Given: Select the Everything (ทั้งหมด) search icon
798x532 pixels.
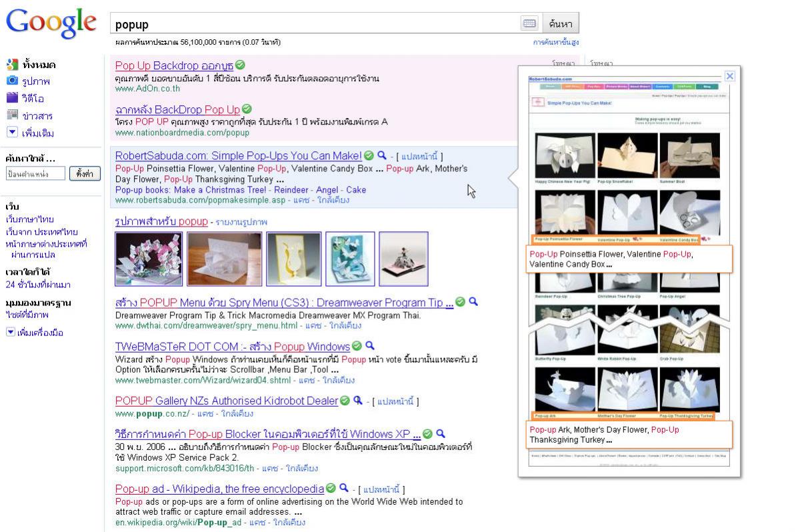Looking at the screenshot, I should (x=12, y=64).
